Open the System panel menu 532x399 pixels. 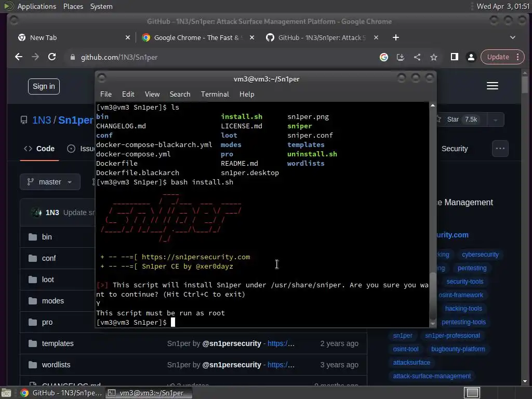[x=101, y=6]
